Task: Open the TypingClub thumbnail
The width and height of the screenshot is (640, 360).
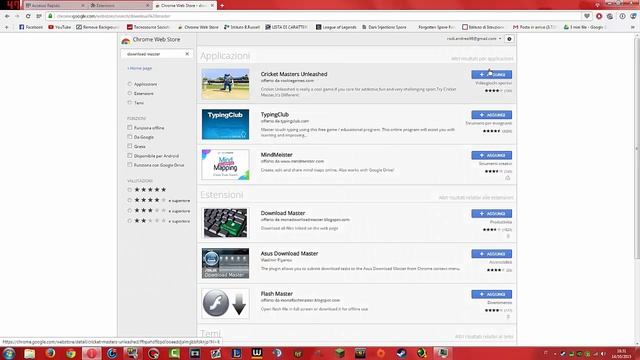Action: coord(225,124)
